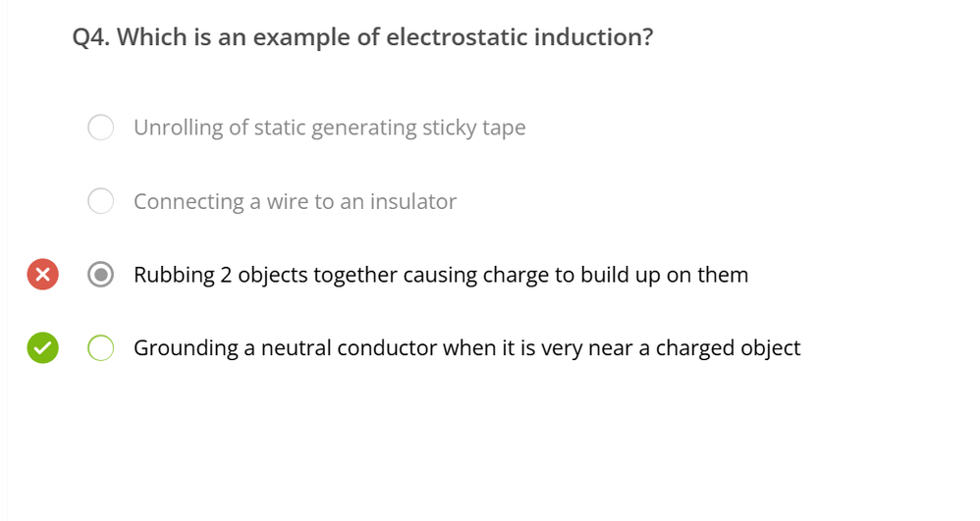Viewport: 980px width, 521px height.
Task: Click 'Grounding a neutral conductor' answer text
Action: (x=466, y=348)
